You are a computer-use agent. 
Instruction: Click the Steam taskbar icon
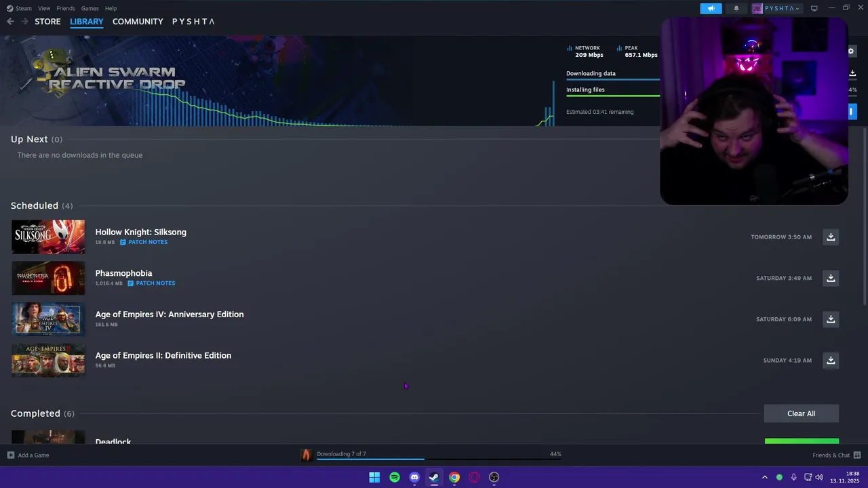(434, 477)
